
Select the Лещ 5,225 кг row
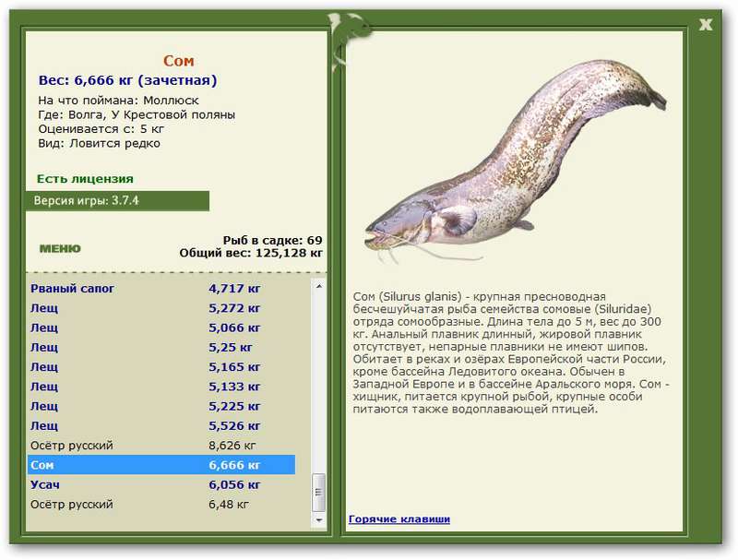click(161, 406)
